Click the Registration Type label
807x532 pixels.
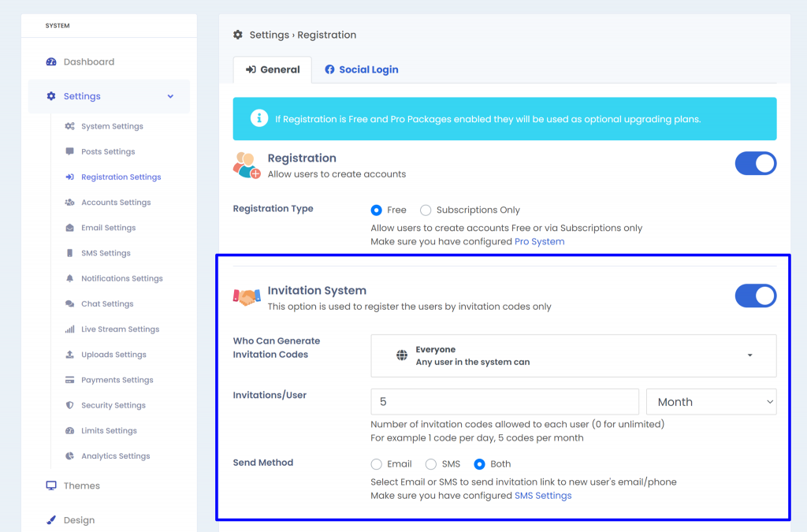tap(273, 208)
